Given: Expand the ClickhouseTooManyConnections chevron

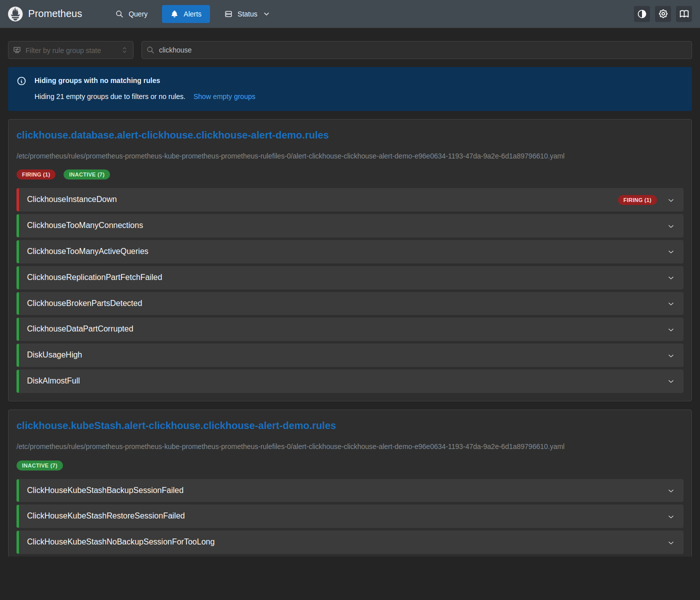Looking at the screenshot, I should click(x=671, y=226).
